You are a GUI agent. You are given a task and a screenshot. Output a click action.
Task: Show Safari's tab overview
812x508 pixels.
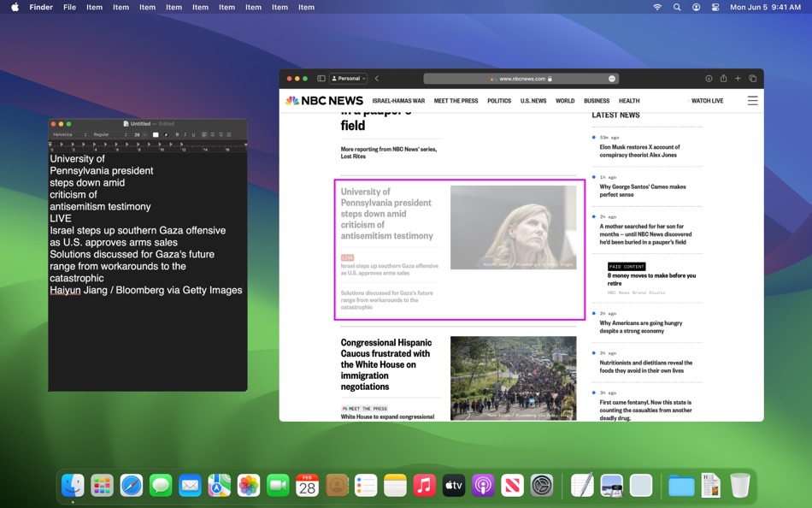pyautogui.click(x=753, y=79)
